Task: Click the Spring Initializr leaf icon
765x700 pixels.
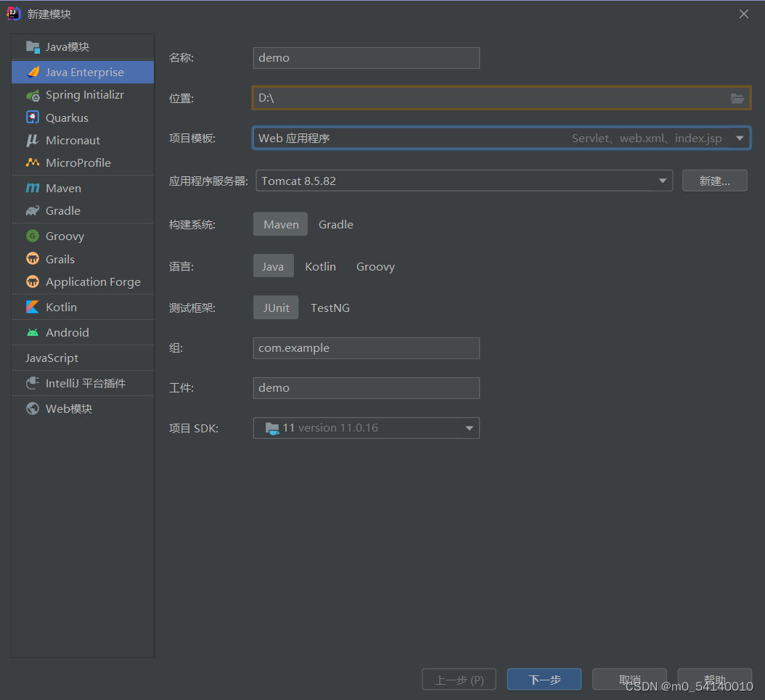Action: click(33, 95)
